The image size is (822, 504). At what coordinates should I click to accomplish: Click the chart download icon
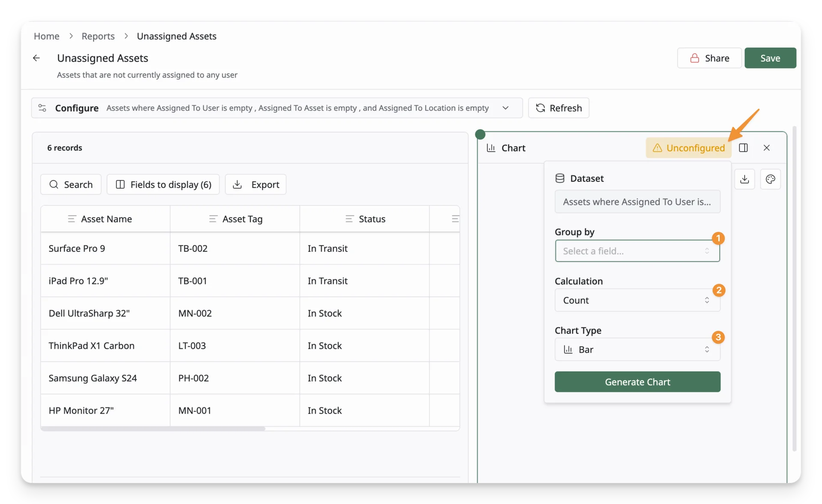[x=745, y=179]
